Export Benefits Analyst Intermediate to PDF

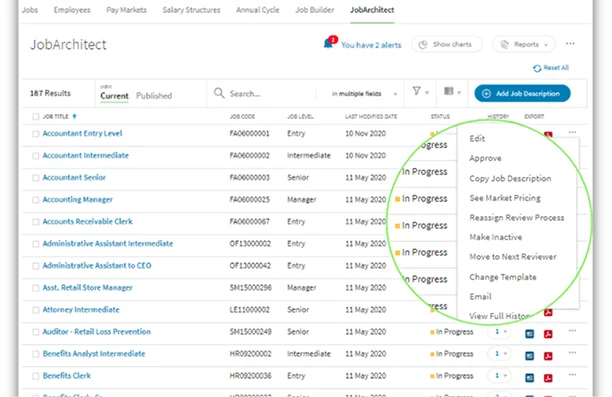[x=548, y=356]
